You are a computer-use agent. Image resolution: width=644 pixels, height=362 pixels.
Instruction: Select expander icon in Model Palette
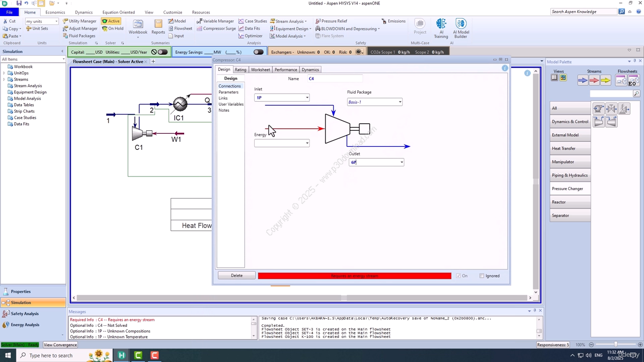pos(611,121)
